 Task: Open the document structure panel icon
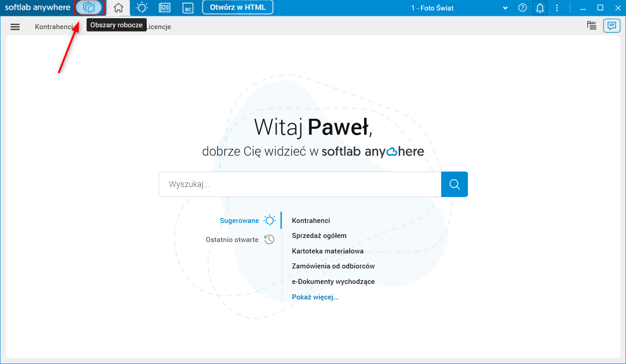pyautogui.click(x=591, y=25)
